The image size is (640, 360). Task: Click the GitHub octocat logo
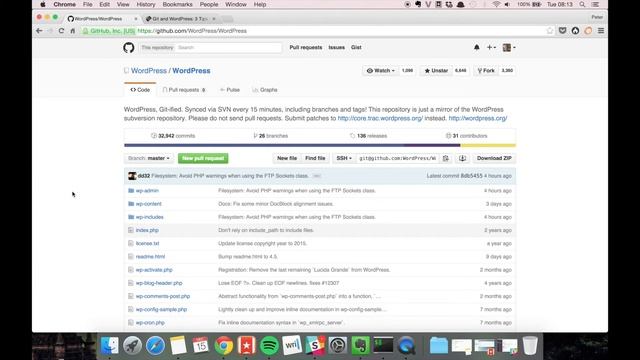click(129, 48)
